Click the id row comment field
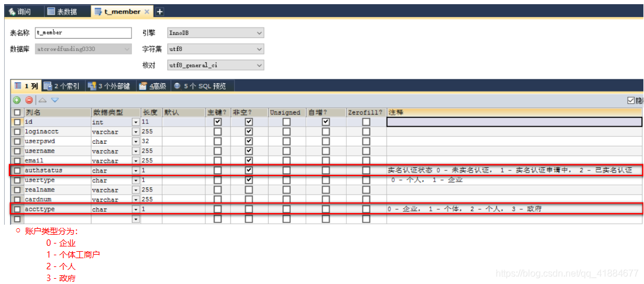The image size is (644, 284). (x=514, y=122)
